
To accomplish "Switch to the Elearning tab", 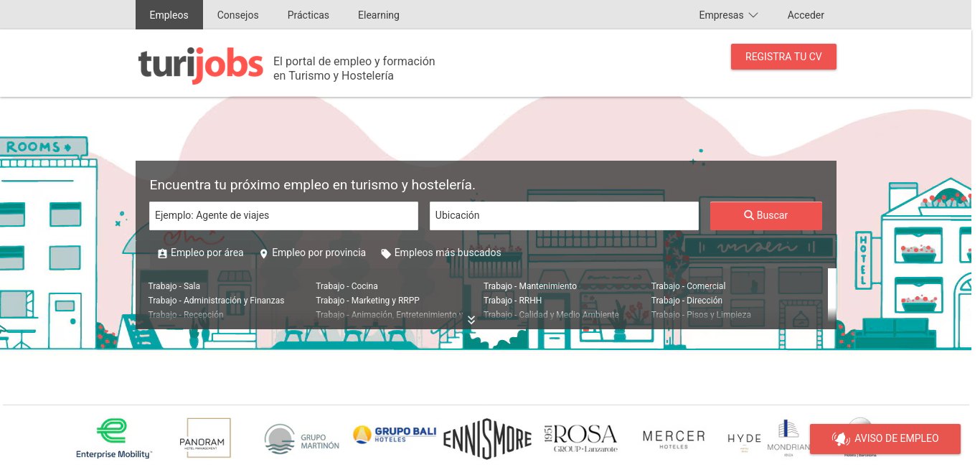I will coord(378,15).
